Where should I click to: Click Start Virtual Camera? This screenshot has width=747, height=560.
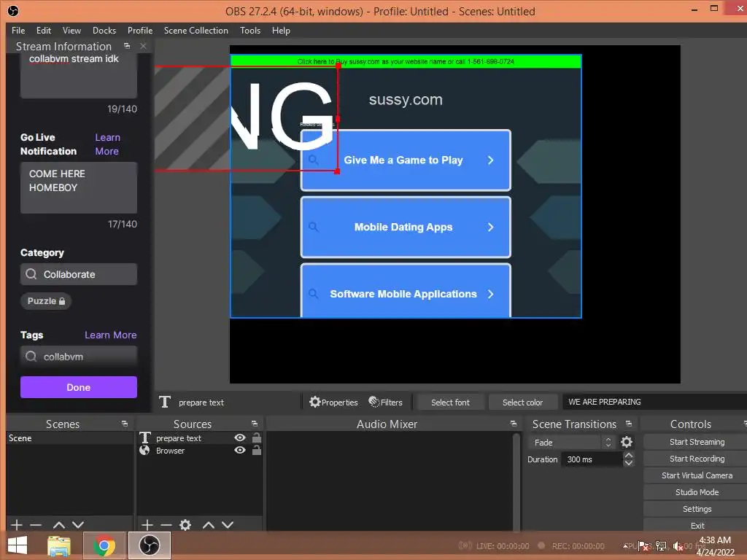(x=697, y=475)
